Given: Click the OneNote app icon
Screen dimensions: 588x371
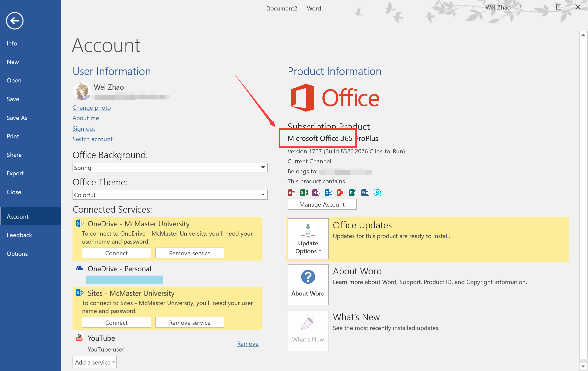Looking at the screenshot, I should [316, 193].
